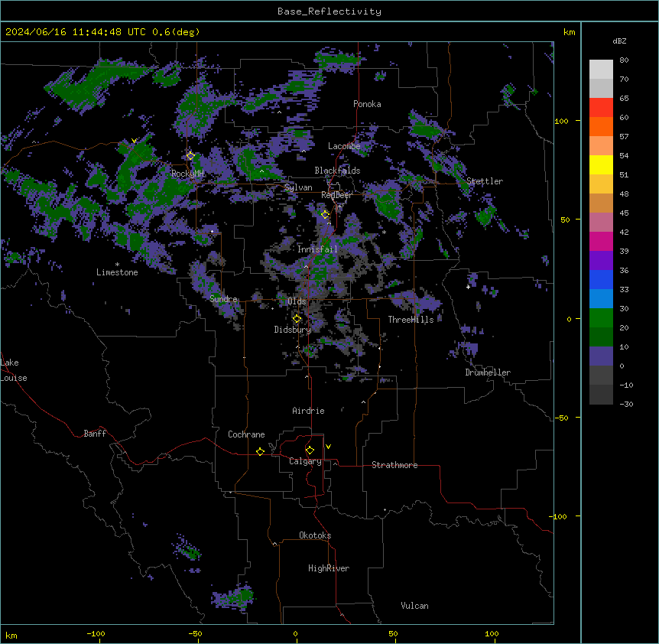Click the Okotoks label
The image size is (659, 644).
[315, 535]
